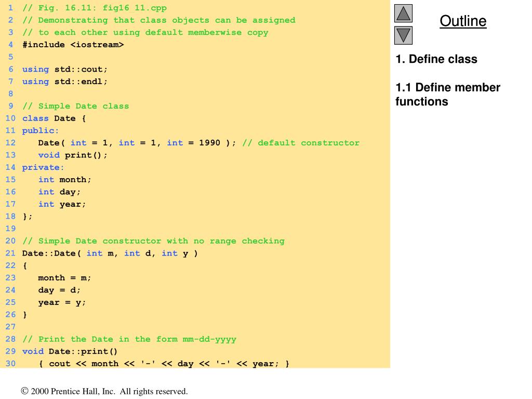Click 'using std::endl;' on line 7

[x=65, y=82]
